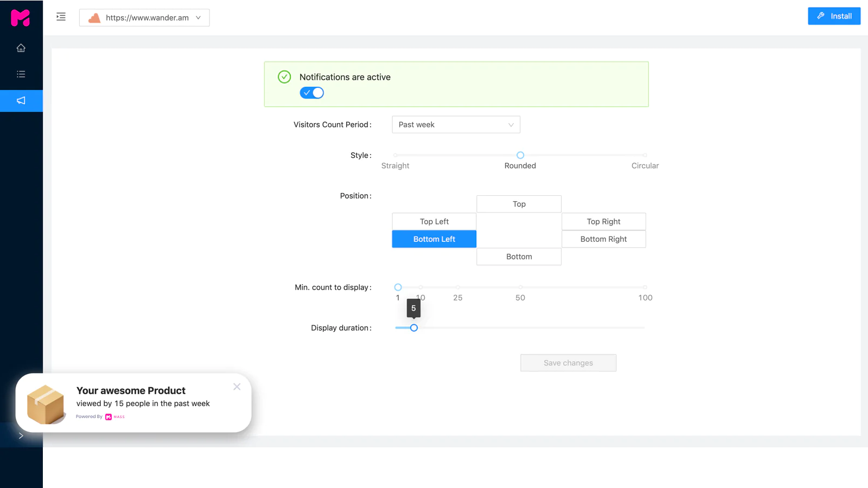Click the green check status icon
Image resolution: width=868 pixels, height=488 pixels.
[284, 77]
